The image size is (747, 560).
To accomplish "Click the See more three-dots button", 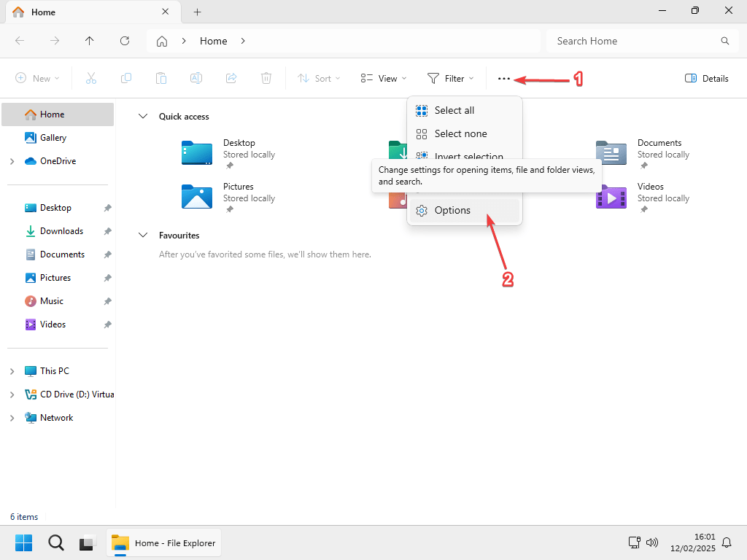I will click(x=504, y=79).
